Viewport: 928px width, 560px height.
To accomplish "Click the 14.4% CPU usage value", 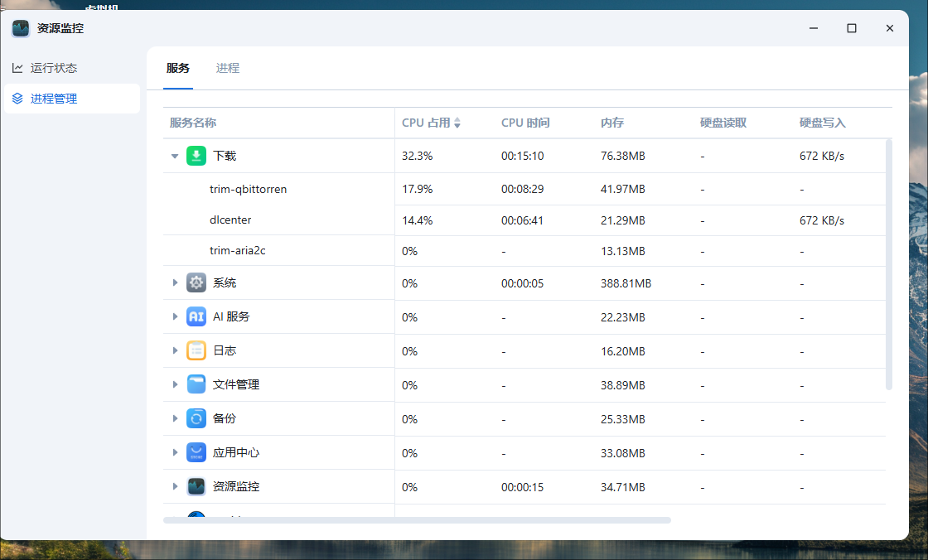I will pyautogui.click(x=418, y=220).
